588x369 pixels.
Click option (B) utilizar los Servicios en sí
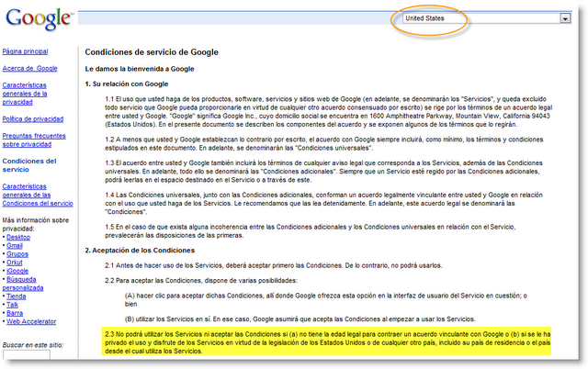click(x=300, y=319)
